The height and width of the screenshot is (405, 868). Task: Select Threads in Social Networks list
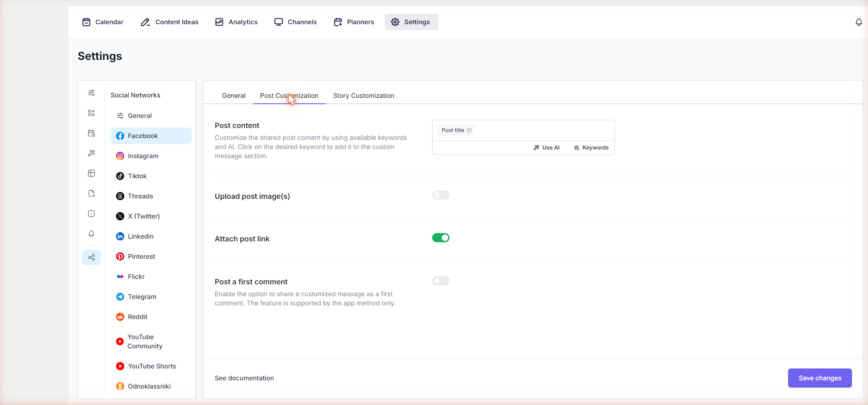151,196
